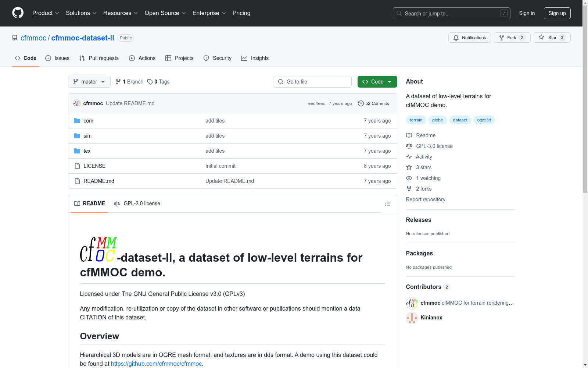588x368 pixels.
Task: Switch to the Issues tab
Action: [57, 58]
